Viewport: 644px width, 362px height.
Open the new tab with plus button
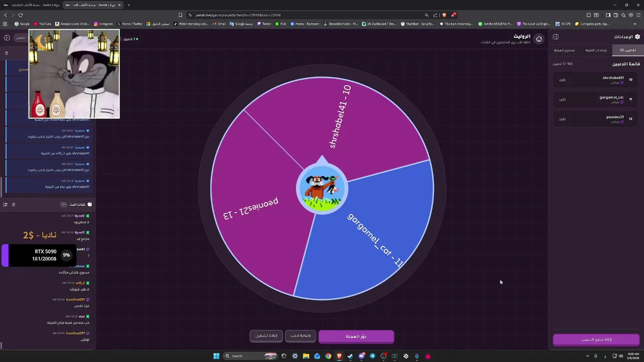(x=129, y=5)
